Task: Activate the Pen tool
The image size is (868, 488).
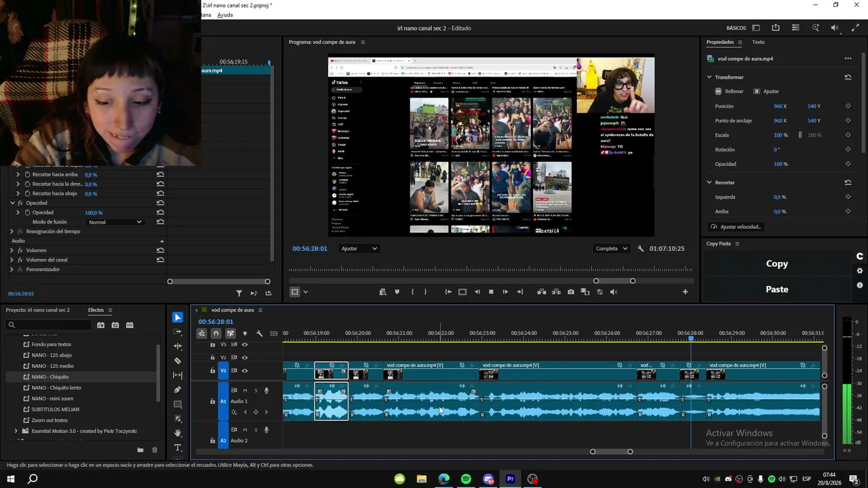Action: click(178, 390)
